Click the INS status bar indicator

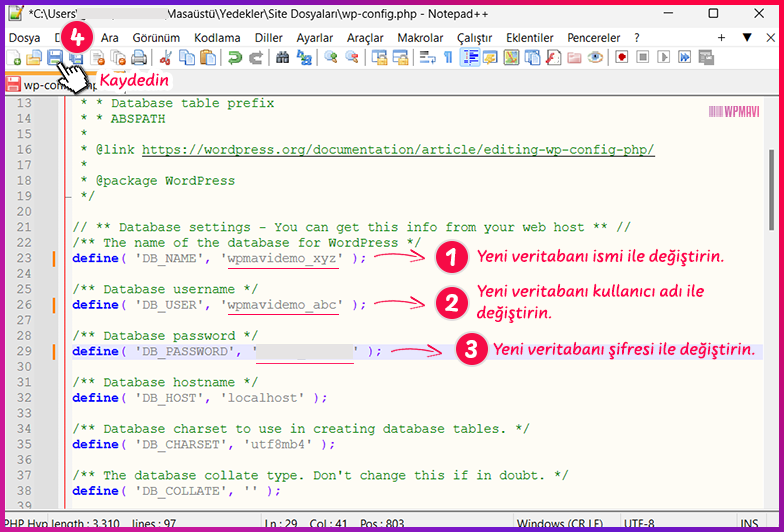(749, 524)
